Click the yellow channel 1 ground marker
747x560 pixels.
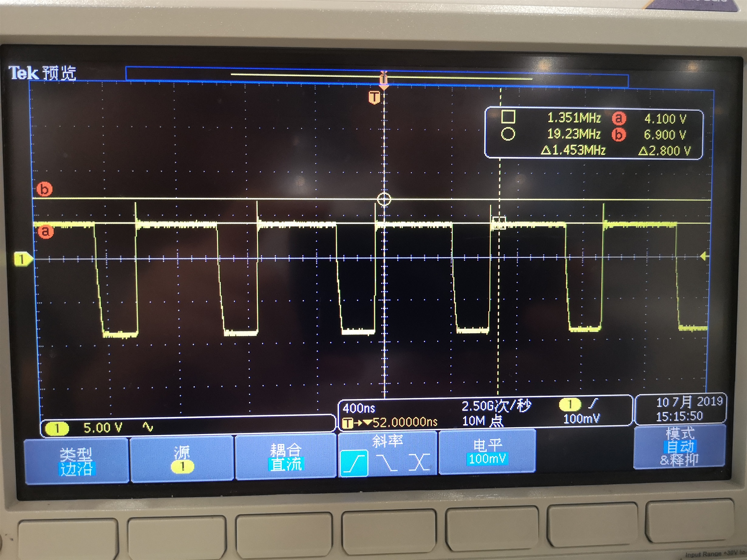22,259
